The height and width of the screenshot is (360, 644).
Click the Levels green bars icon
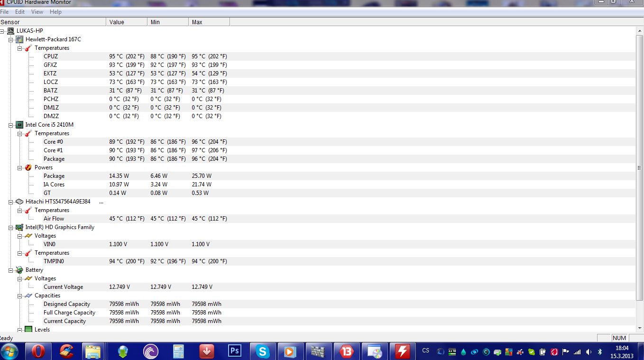tap(28, 329)
